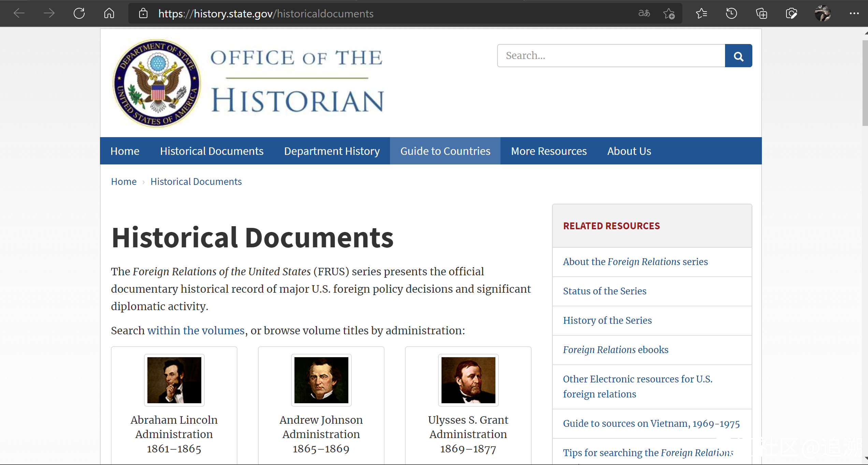Image resolution: width=868 pixels, height=465 pixels.
Task: Click the Ulysses S. Grant portrait
Action: [x=468, y=380]
